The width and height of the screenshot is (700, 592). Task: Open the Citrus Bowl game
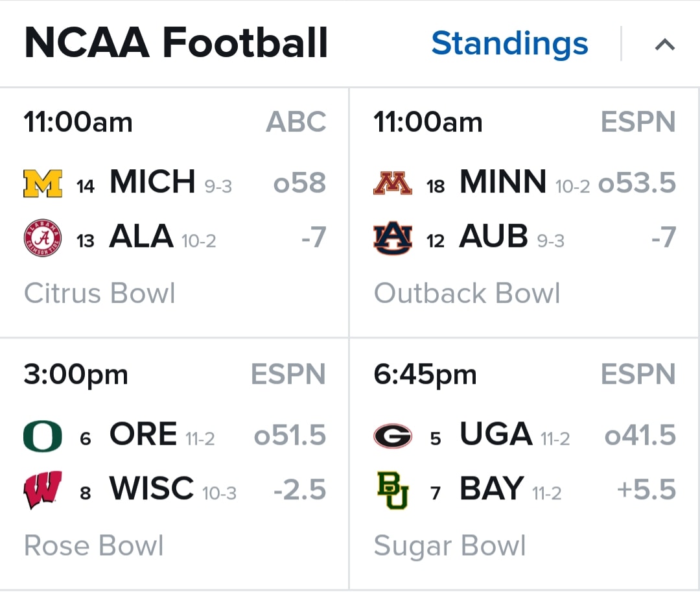click(x=174, y=213)
